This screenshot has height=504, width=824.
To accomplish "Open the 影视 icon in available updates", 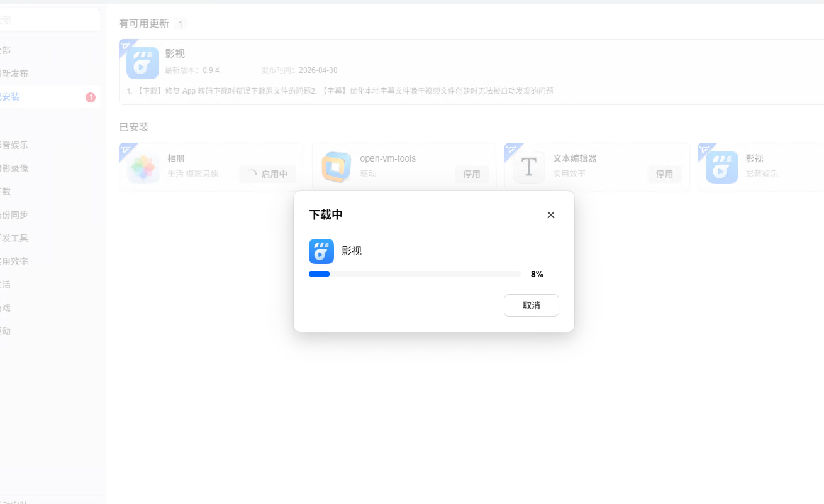I will pyautogui.click(x=142, y=63).
